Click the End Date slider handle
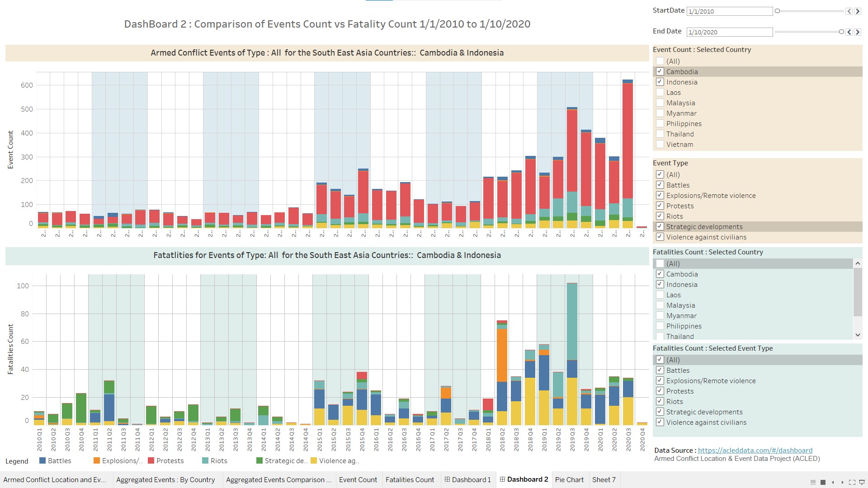Viewport: 868px width, 488px height. [841, 32]
